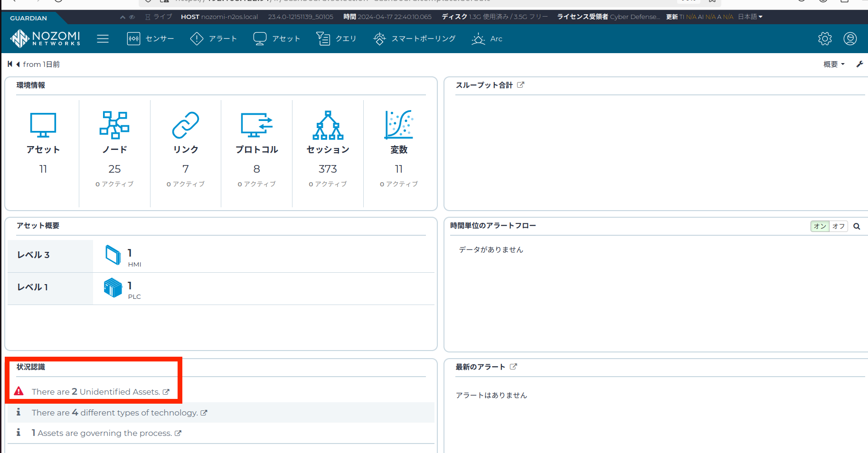Click the Nodes network icon
This screenshot has height=453, width=868.
click(x=114, y=125)
